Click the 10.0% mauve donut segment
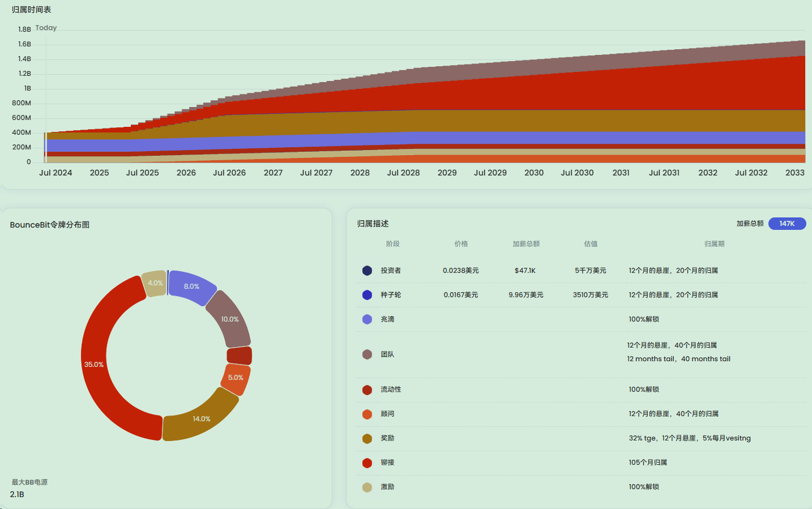 tap(229, 319)
